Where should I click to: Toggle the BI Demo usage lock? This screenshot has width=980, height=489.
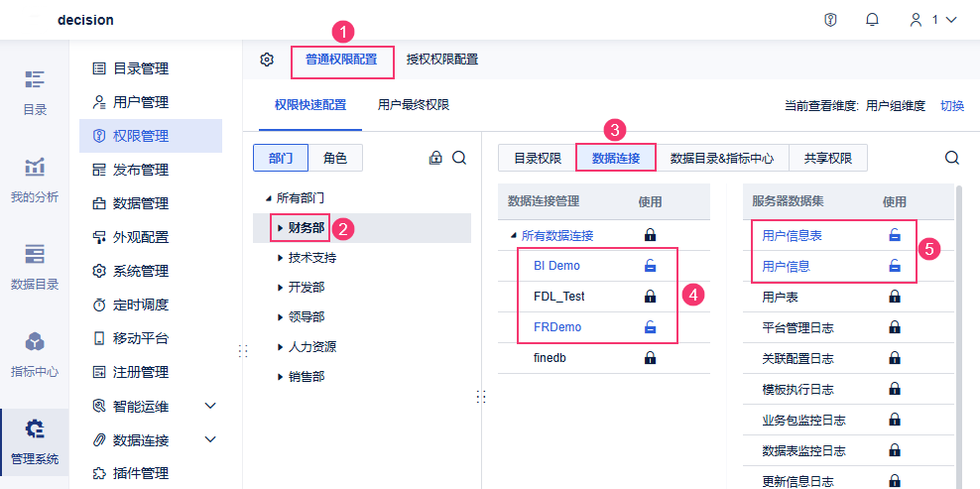tap(651, 266)
